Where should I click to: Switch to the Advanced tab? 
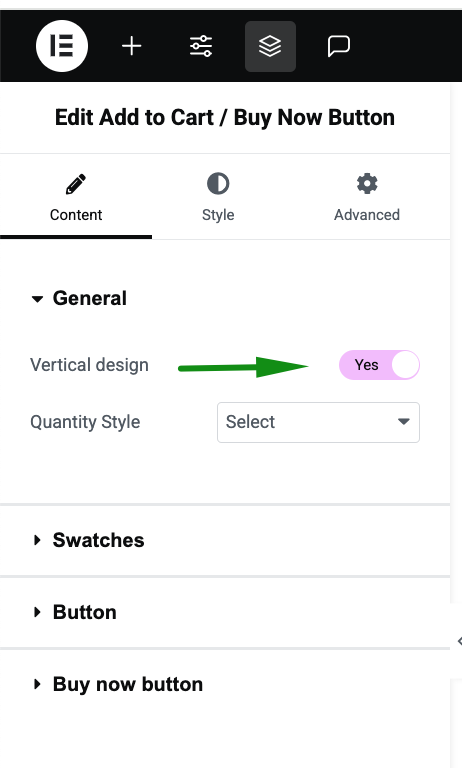[x=367, y=197]
